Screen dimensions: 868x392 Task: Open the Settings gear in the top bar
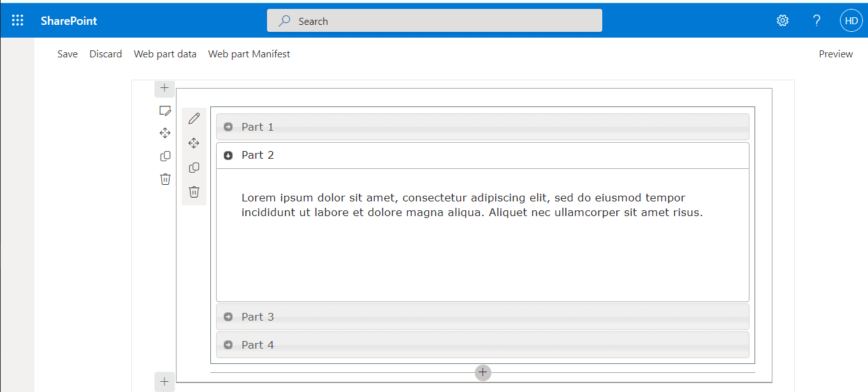click(782, 20)
